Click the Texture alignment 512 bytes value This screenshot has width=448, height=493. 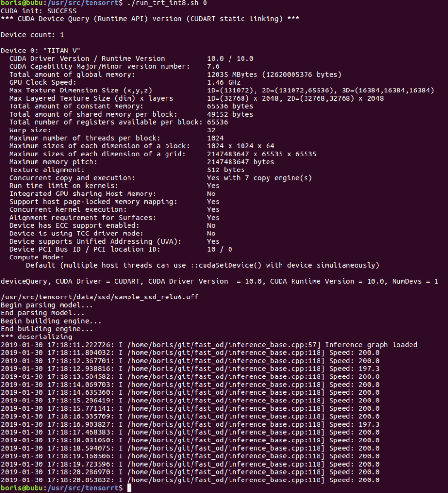click(x=226, y=170)
